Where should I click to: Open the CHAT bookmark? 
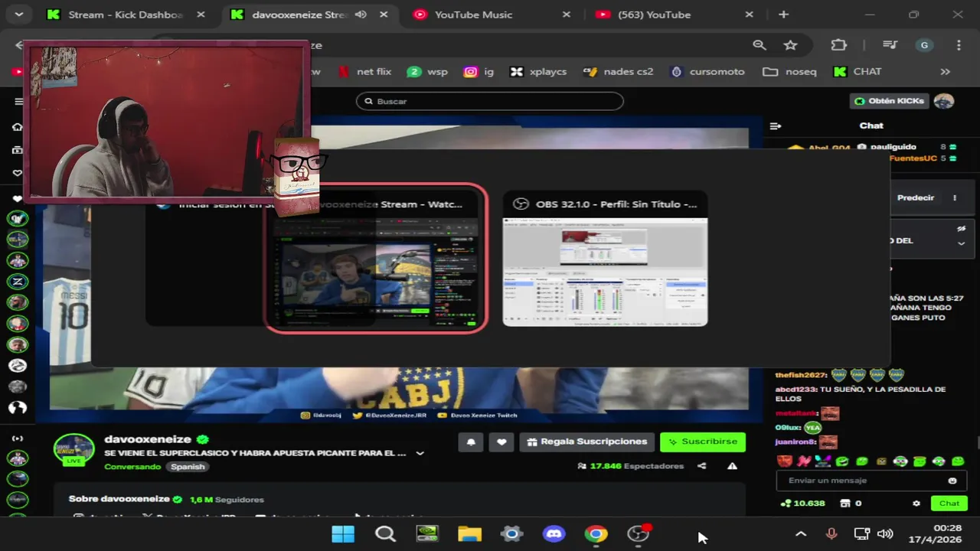coord(857,71)
